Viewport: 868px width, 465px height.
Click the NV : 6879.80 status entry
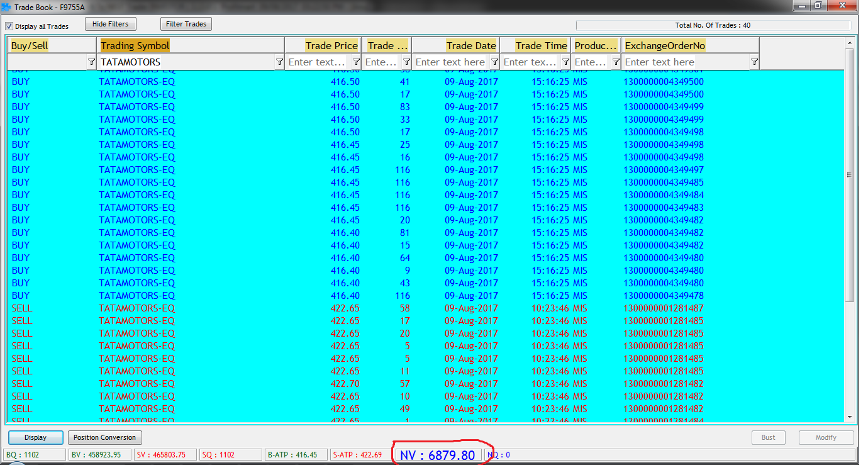(x=438, y=455)
